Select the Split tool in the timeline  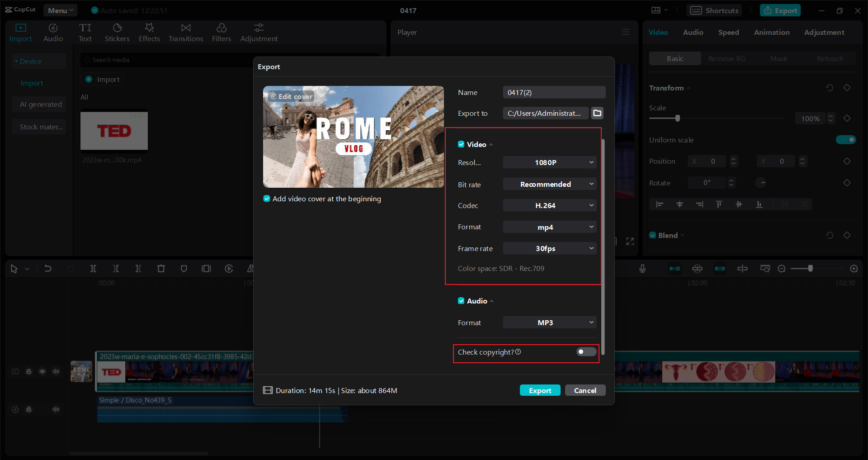tap(93, 268)
